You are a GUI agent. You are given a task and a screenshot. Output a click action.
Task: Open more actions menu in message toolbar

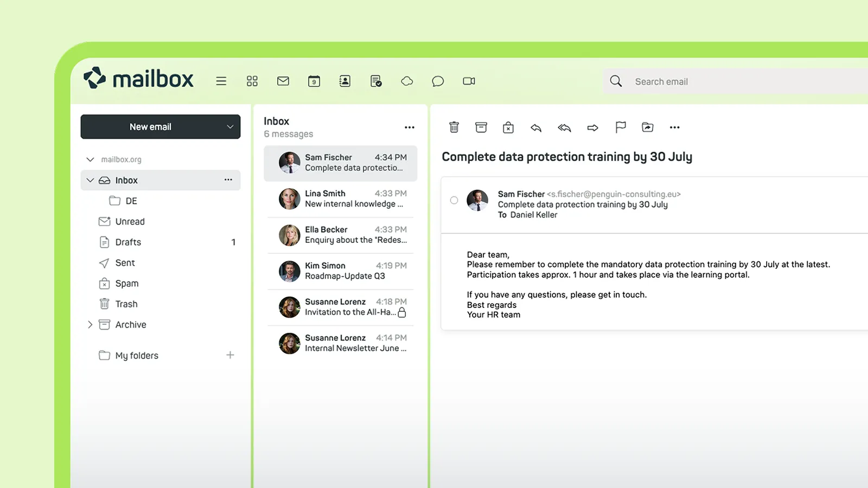[x=674, y=127]
